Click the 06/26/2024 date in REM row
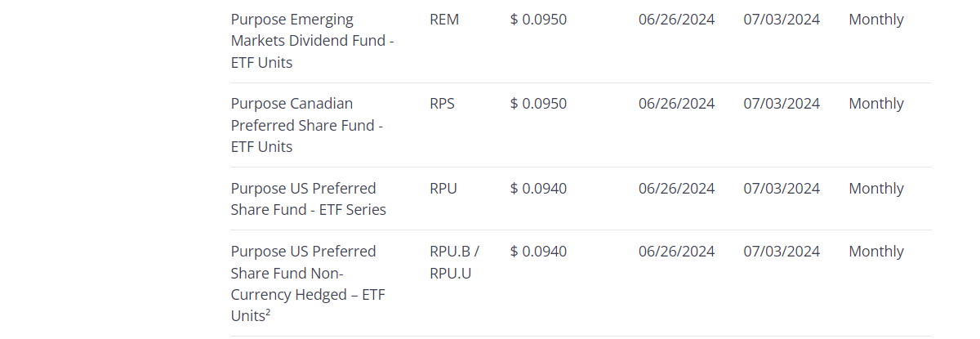The width and height of the screenshot is (980, 339). [676, 19]
